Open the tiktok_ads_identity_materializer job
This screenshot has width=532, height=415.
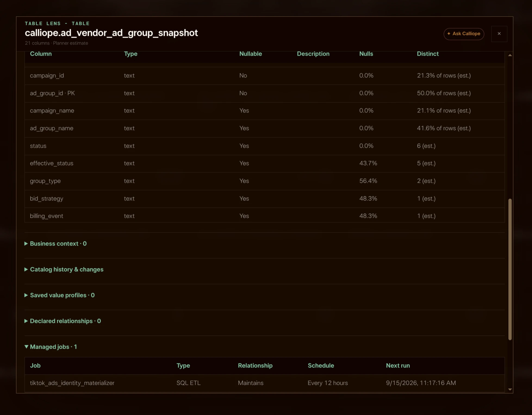pos(72,383)
